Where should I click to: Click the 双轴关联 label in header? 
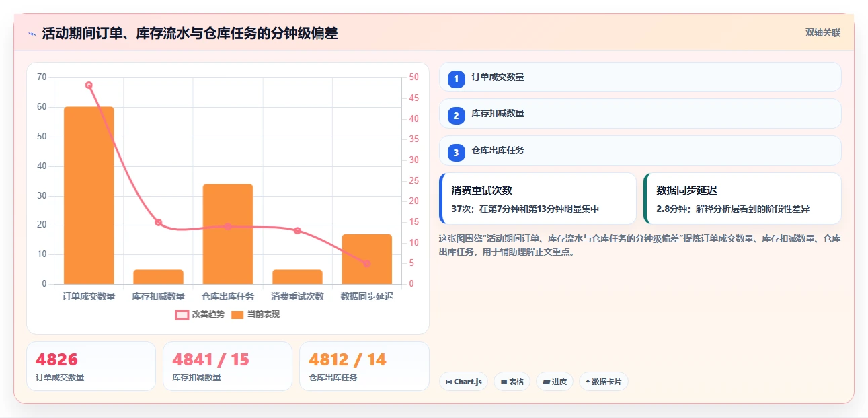[x=823, y=33]
